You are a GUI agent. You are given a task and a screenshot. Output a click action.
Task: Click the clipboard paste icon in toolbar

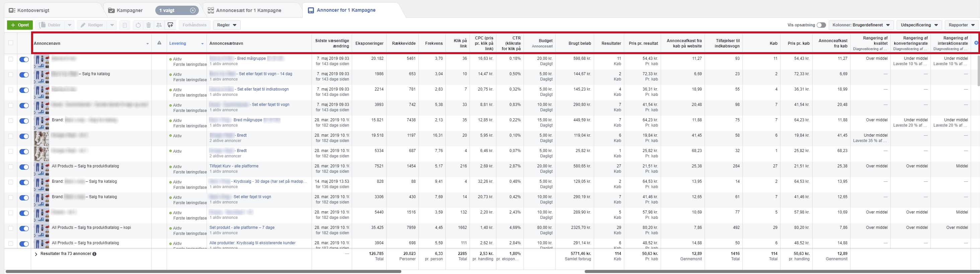(125, 25)
